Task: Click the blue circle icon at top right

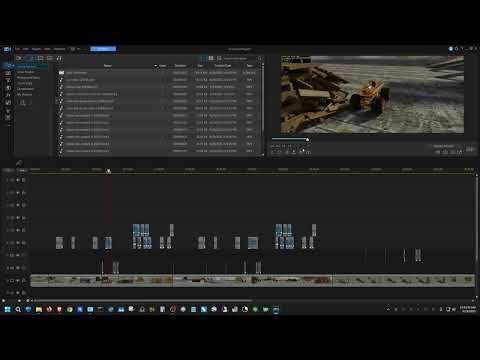Action: (x=451, y=49)
